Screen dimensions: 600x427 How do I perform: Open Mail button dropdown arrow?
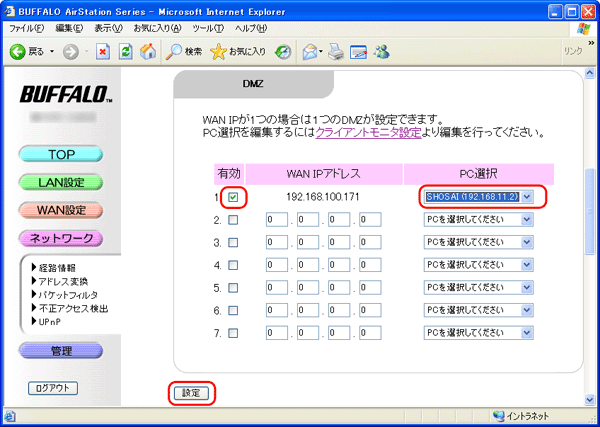click(x=321, y=52)
